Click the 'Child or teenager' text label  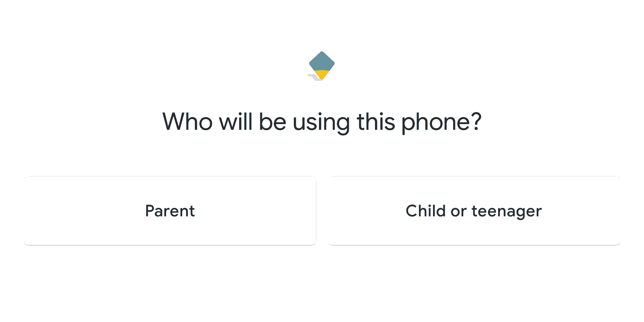474,211
